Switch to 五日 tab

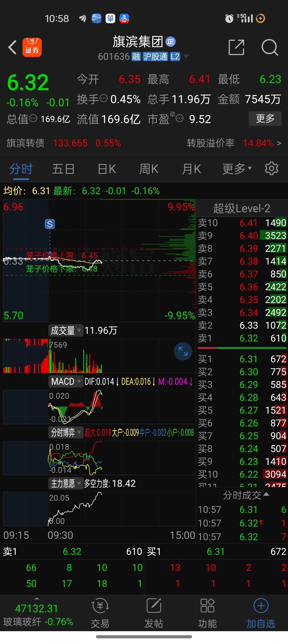click(63, 169)
